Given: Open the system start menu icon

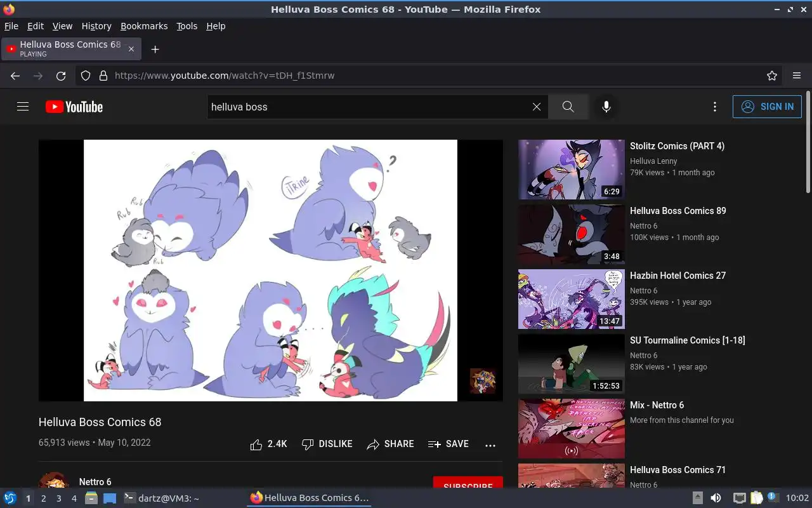Looking at the screenshot, I should tap(10, 498).
